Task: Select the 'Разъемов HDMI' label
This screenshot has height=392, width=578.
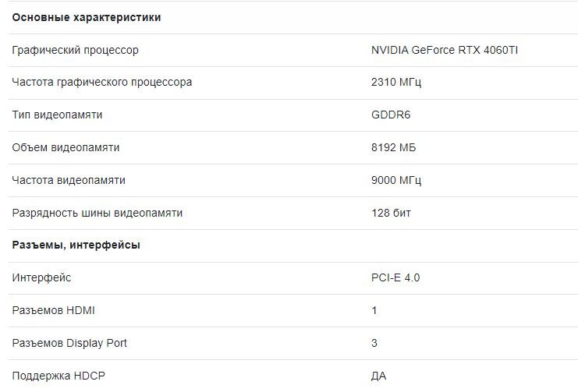Action: click(54, 311)
